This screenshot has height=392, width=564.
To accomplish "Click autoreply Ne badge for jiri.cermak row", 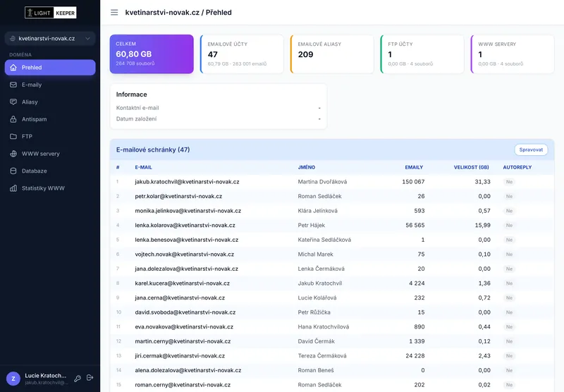I will coord(509,355).
